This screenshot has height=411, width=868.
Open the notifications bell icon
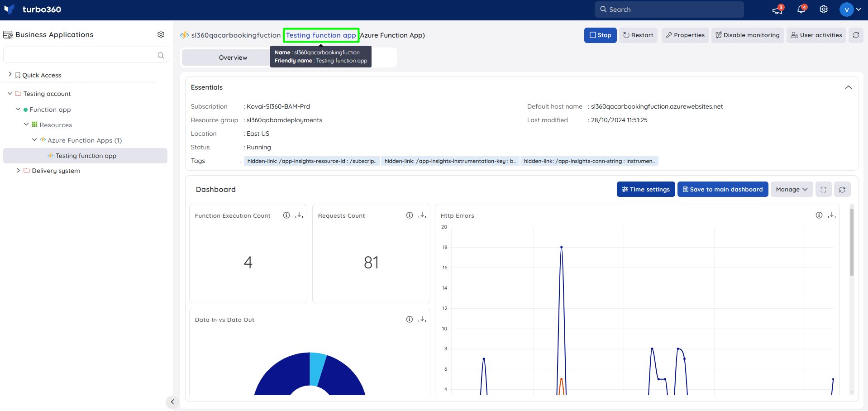click(x=801, y=10)
